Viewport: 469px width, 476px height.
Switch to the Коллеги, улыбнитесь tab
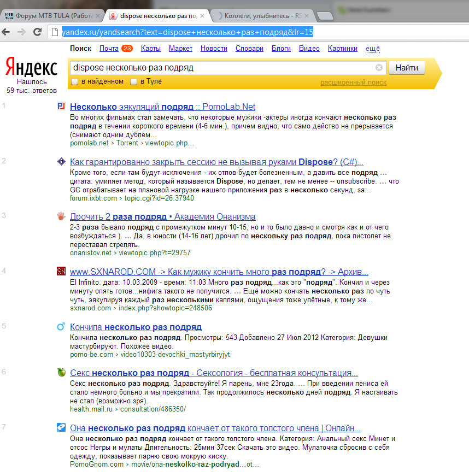262,16
